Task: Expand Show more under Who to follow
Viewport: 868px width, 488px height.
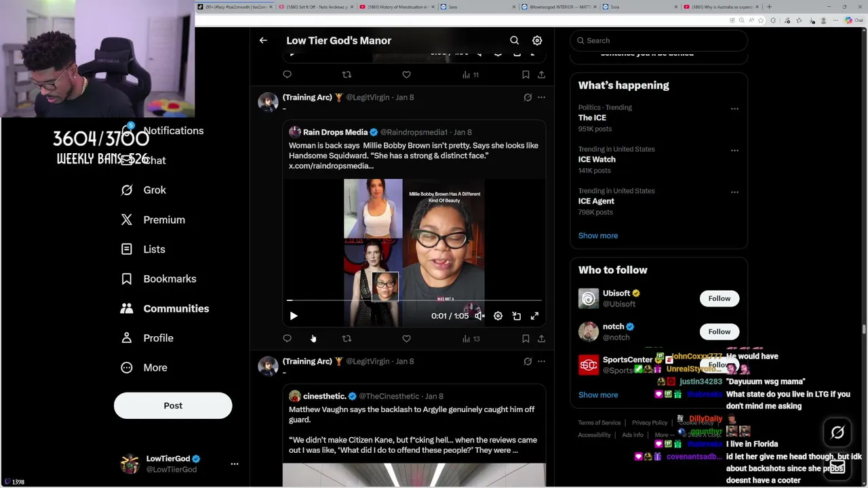Action: 598,394
